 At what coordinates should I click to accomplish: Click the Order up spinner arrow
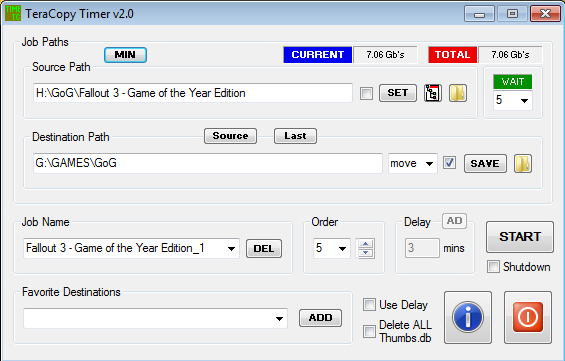[x=366, y=244]
